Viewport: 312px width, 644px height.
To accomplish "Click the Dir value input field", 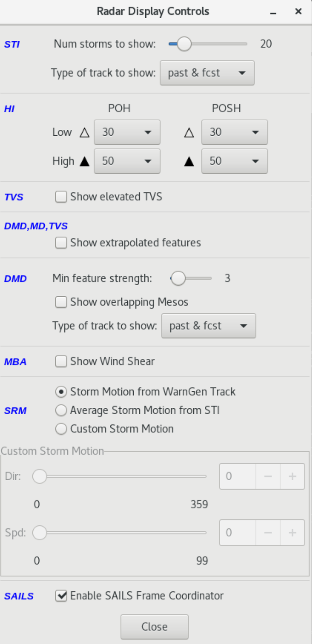I will coord(238,476).
